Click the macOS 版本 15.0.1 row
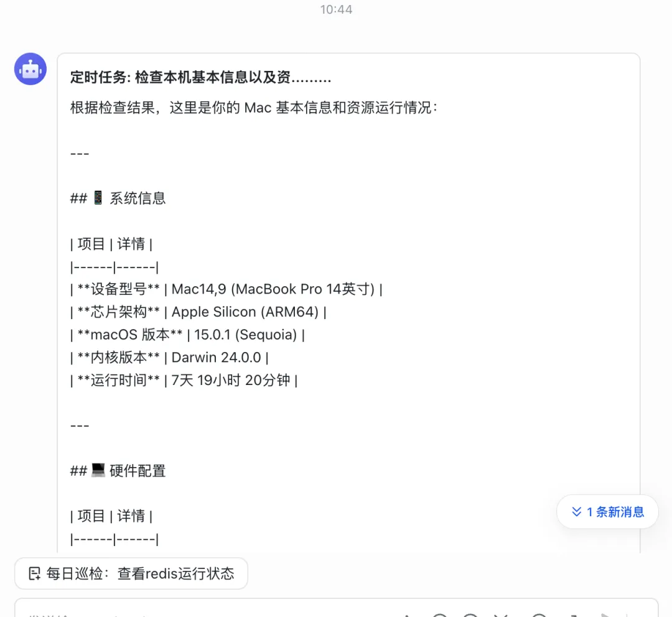The image size is (672, 617). 187,335
